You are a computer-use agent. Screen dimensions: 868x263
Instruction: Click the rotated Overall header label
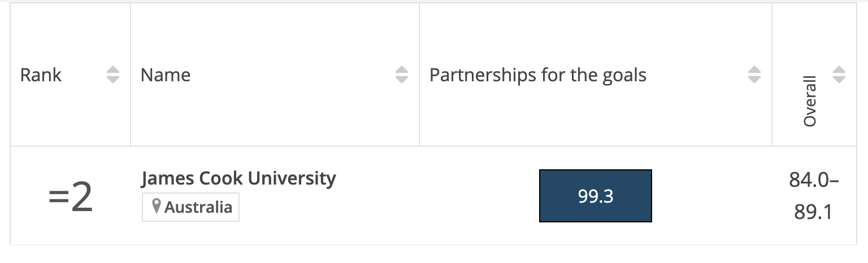[x=810, y=101]
